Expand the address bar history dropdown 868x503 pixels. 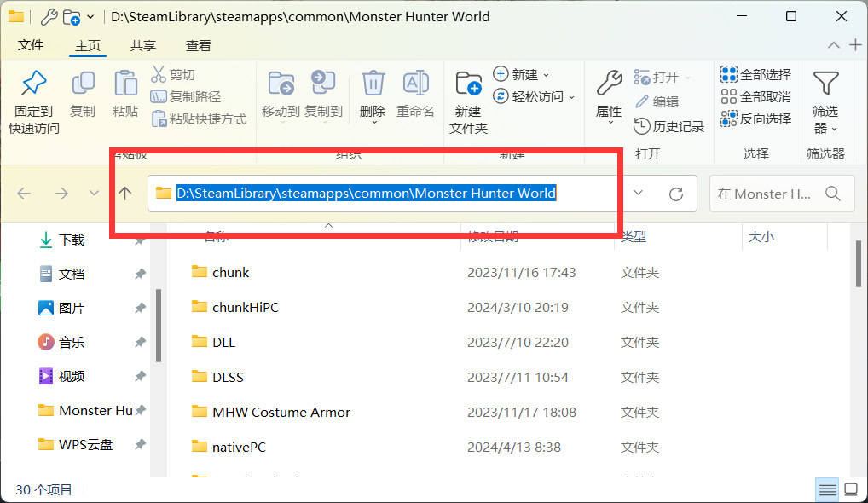639,193
